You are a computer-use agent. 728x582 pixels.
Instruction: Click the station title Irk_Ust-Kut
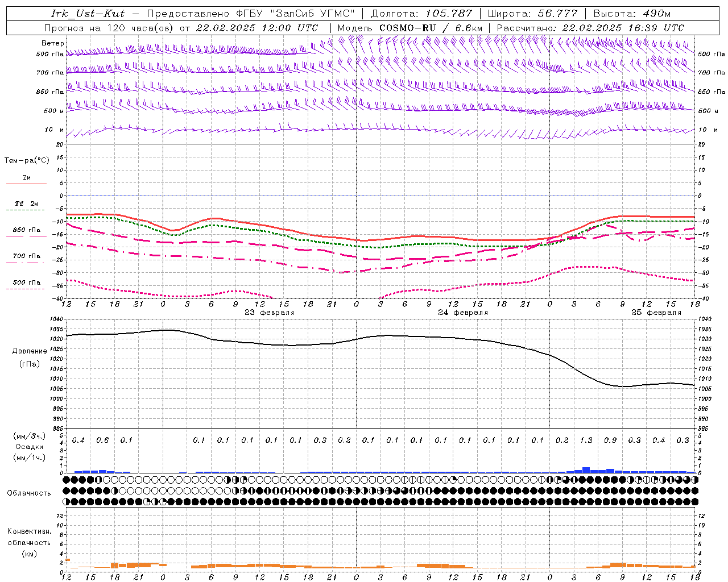pyautogui.click(x=88, y=14)
